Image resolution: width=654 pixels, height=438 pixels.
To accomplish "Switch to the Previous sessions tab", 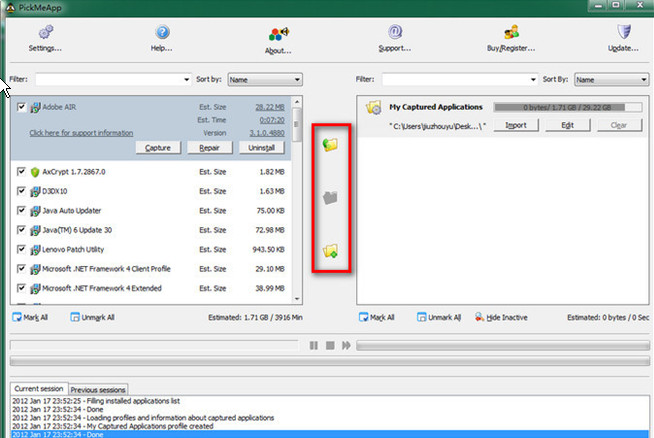I will click(98, 390).
